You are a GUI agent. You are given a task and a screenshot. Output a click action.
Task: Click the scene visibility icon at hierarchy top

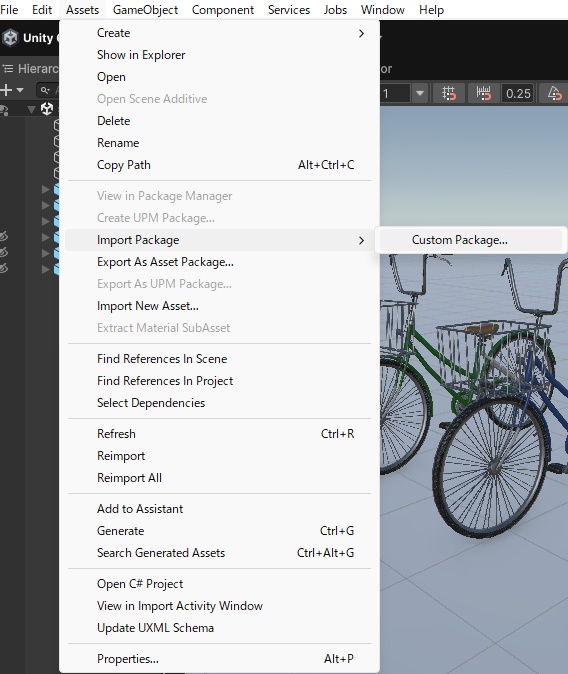pyautogui.click(x=4, y=110)
